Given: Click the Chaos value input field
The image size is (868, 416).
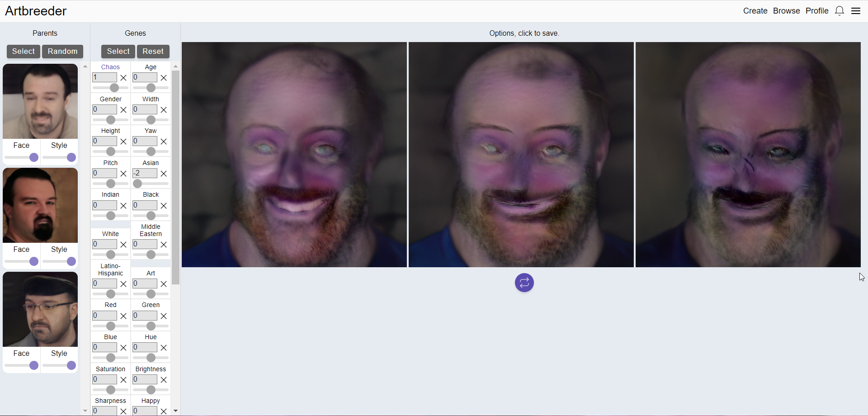Looking at the screenshot, I should [x=105, y=77].
